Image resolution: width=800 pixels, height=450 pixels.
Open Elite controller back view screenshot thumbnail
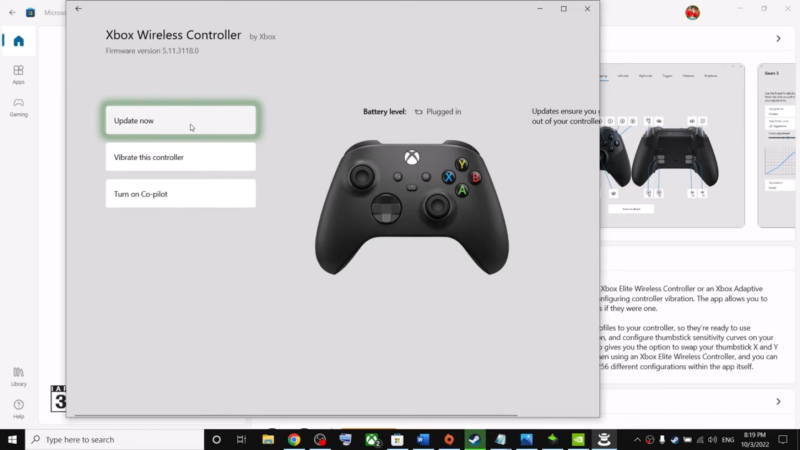(x=672, y=145)
